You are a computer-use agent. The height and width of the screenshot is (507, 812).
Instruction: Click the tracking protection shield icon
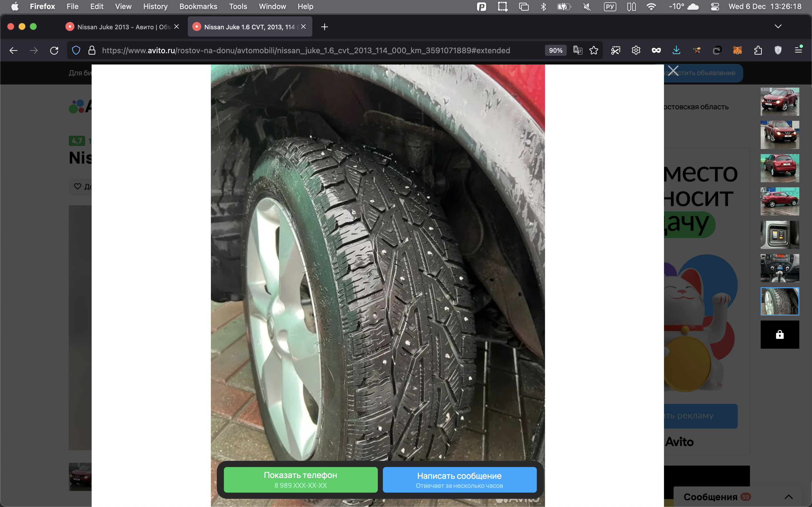76,51
